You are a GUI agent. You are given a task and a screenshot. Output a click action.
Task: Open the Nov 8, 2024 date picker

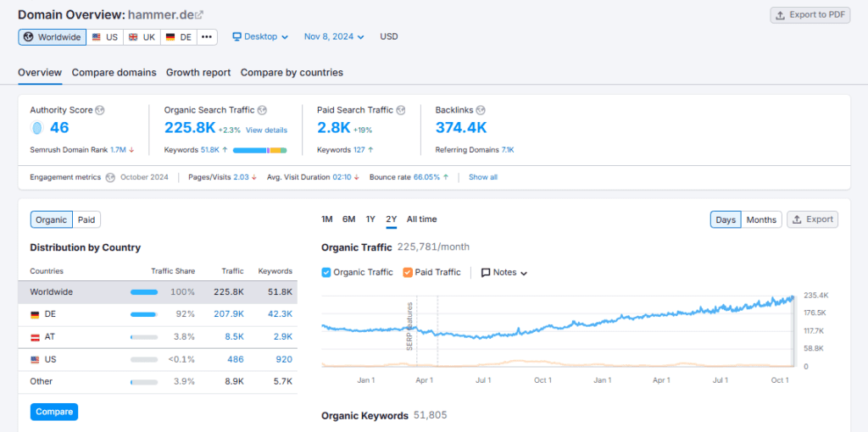(334, 37)
